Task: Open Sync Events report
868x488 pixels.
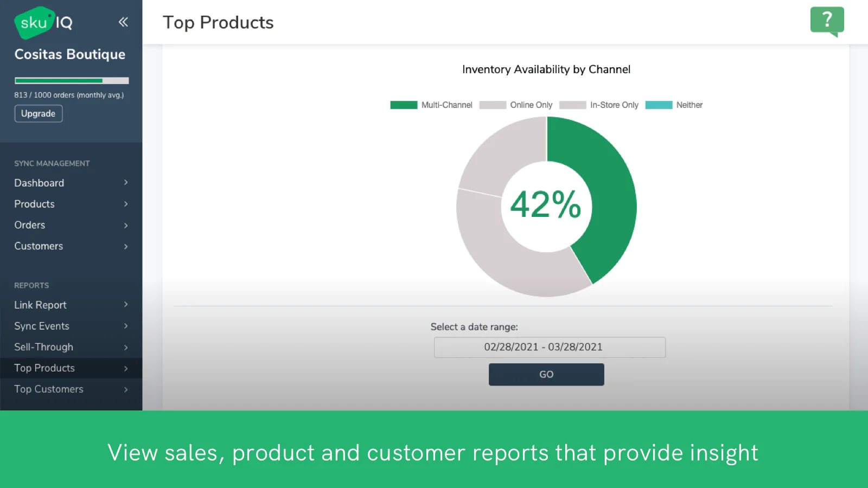Action: (x=42, y=326)
